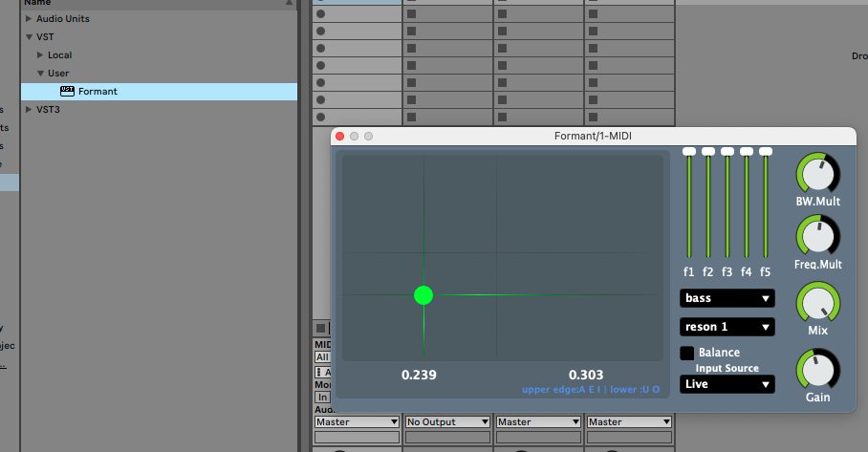Enable the Balance checkbox
The image size is (868, 452).
(687, 353)
